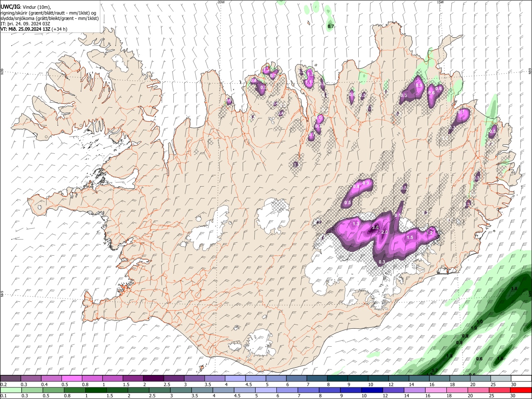Pick the lavender snow swatch 4 to 4.5

click(235, 378)
